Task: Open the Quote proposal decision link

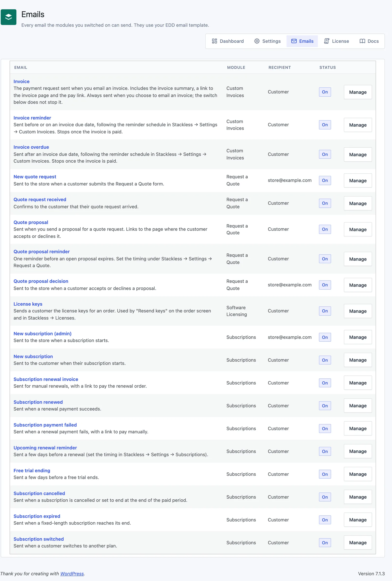Action: point(41,281)
